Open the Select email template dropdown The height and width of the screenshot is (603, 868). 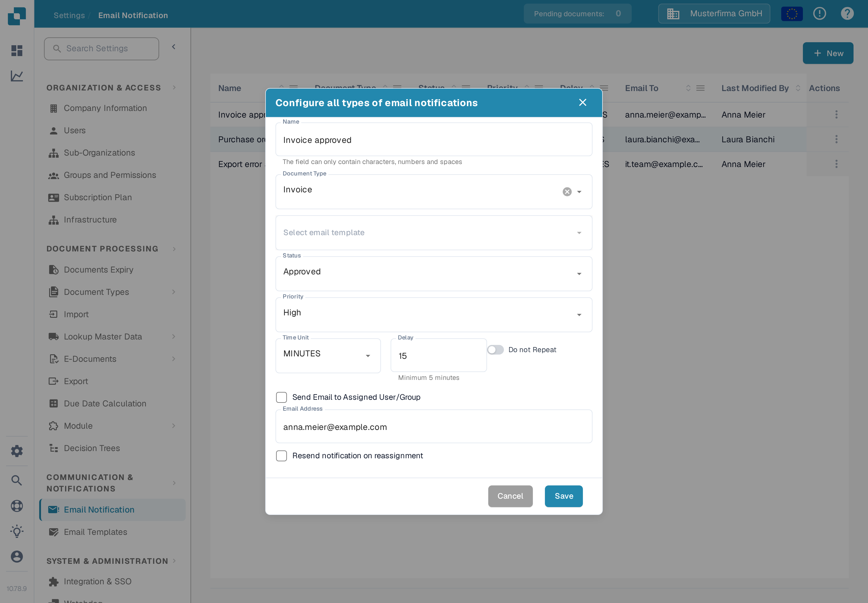pos(434,233)
